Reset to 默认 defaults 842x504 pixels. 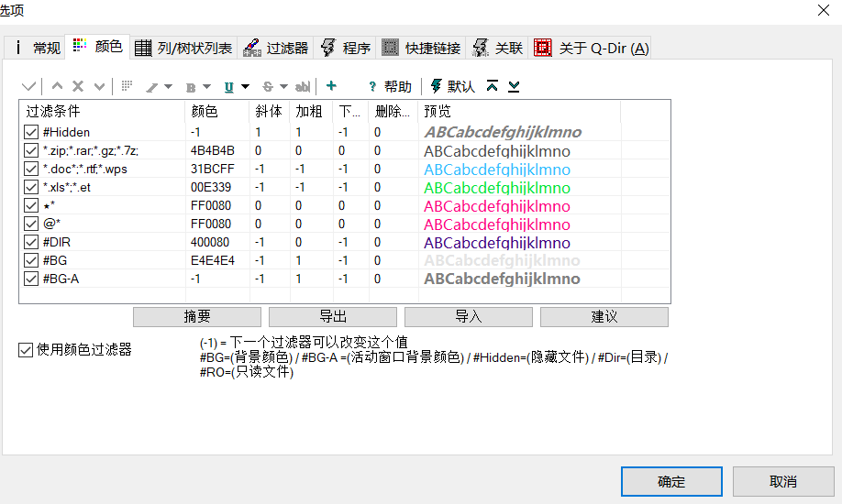click(x=453, y=86)
